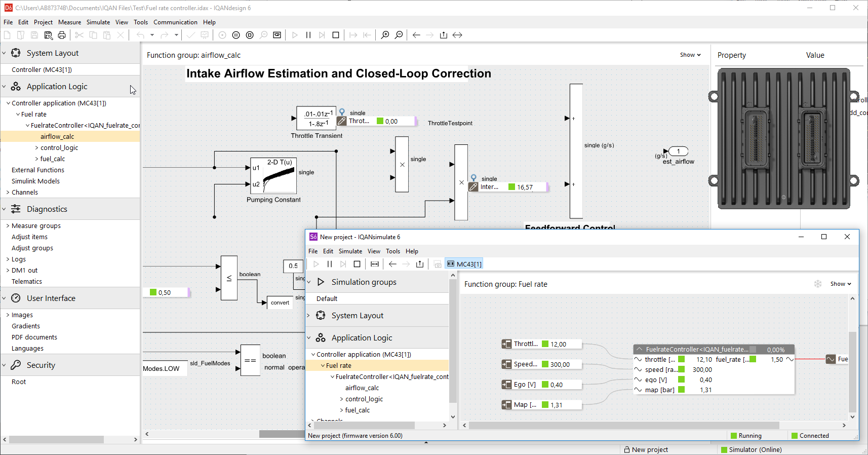Collapse the FuelrateController block header in IQANsimulate
868x455 pixels.
pyautogui.click(x=640, y=350)
